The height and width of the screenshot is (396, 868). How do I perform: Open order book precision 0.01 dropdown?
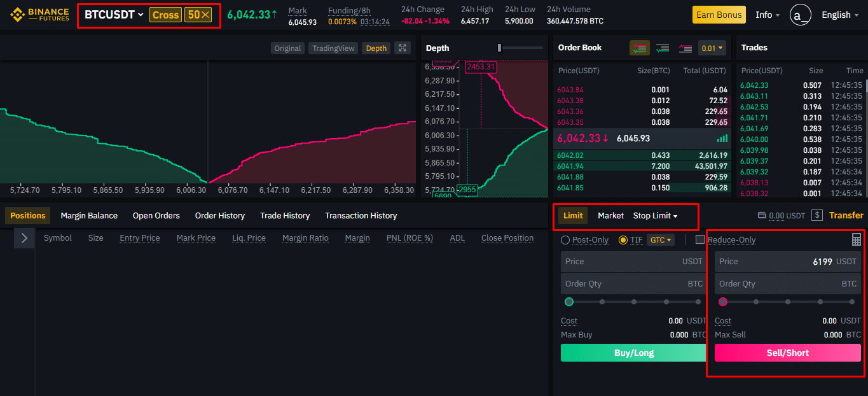(x=712, y=48)
